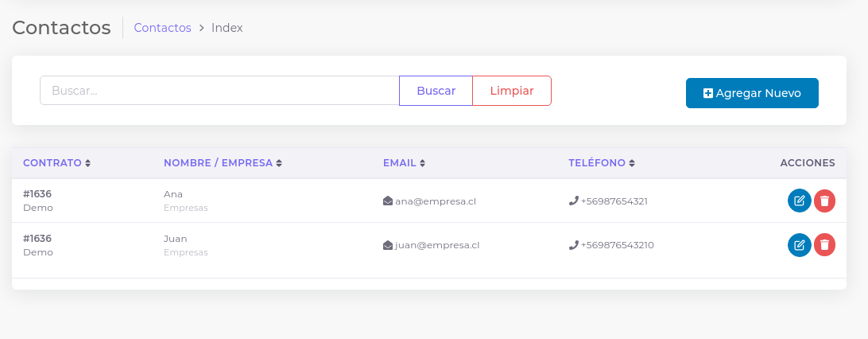
Task: Edit the contact Ana
Action: click(799, 201)
